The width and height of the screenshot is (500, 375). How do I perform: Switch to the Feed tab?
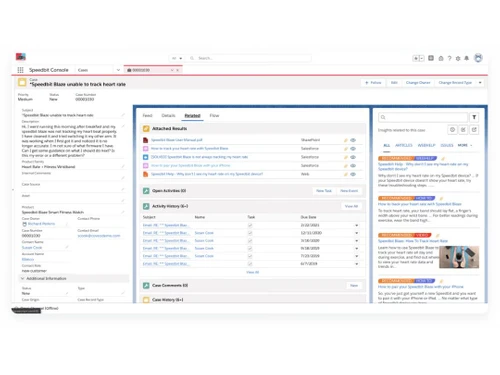pyautogui.click(x=147, y=116)
